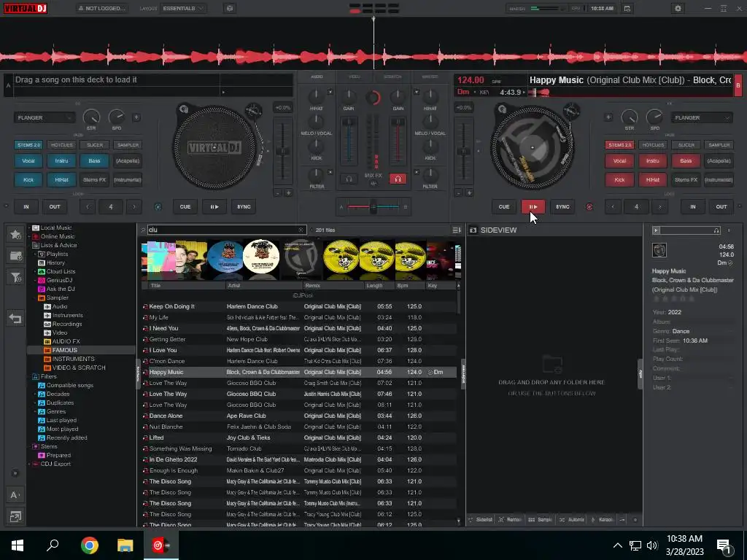Select SLICER pad tab on left deck

[x=95, y=145]
